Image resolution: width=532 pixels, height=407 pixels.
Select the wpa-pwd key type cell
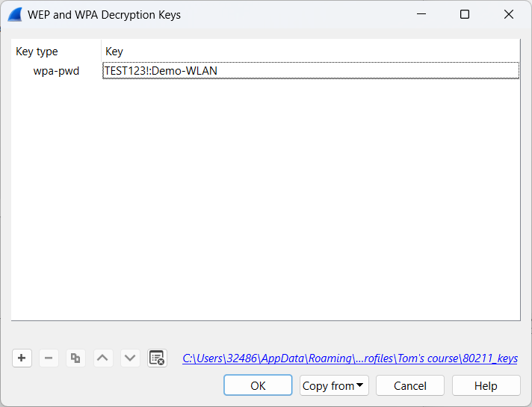(x=56, y=71)
